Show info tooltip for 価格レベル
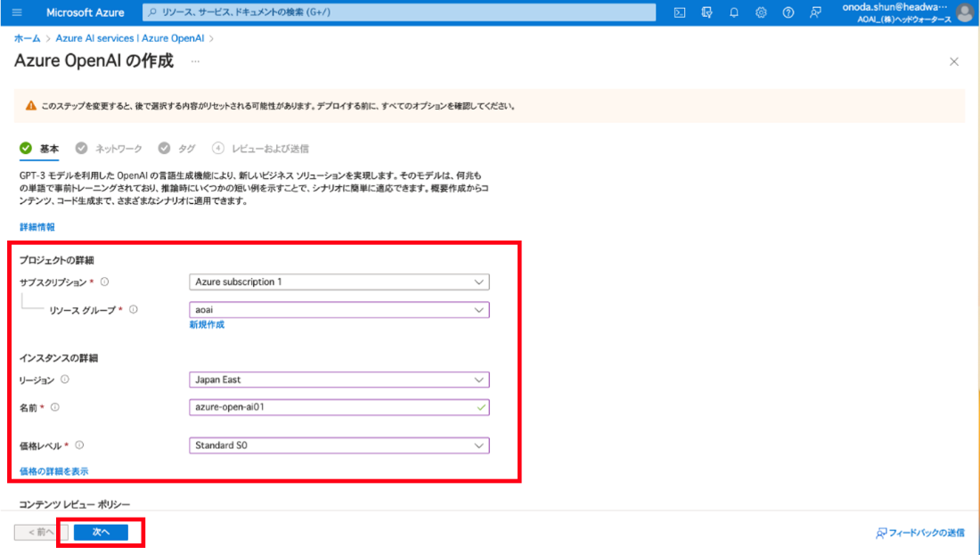This screenshot has height=555, width=980. pos(79,445)
